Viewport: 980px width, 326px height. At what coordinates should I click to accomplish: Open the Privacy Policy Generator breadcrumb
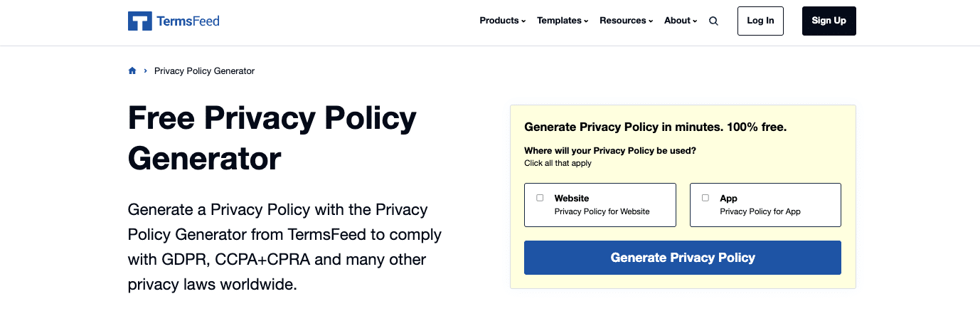pos(204,71)
